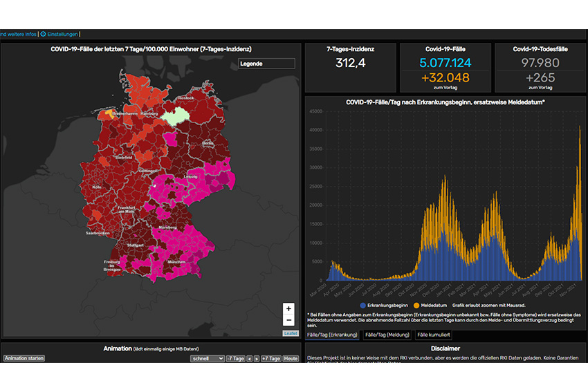Toggle the orange Meldedatum legend marker
The image size is (588, 392).
tap(416, 305)
